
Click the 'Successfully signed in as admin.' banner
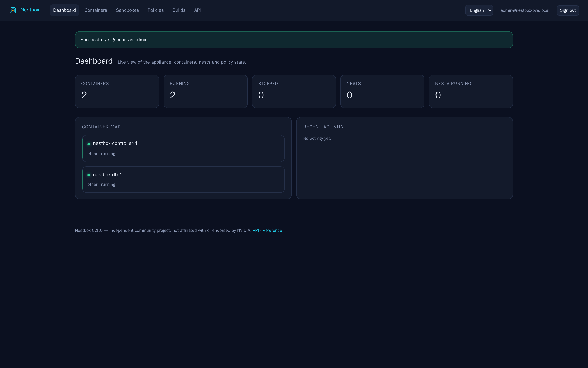click(294, 40)
